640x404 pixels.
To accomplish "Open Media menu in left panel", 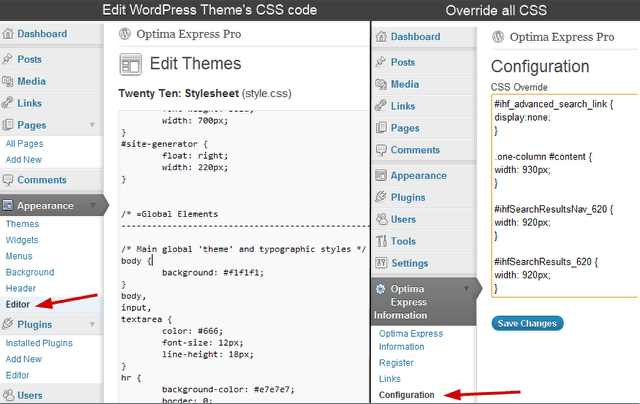I will (31, 81).
